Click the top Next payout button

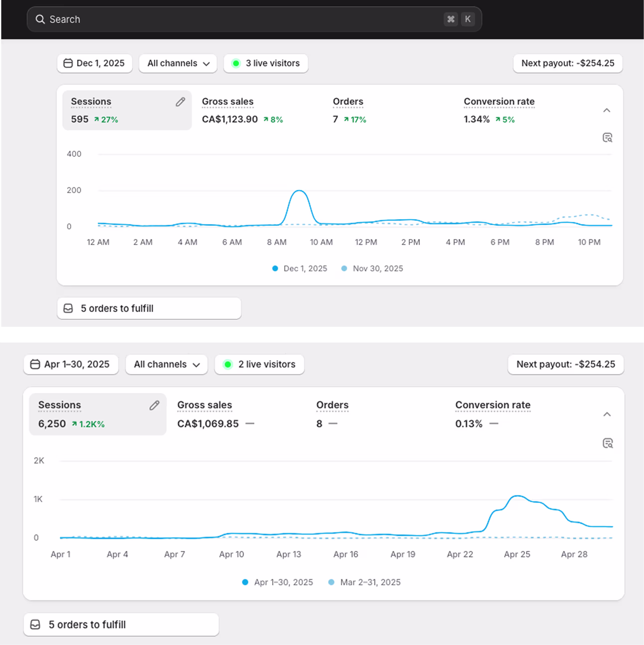[x=567, y=63]
